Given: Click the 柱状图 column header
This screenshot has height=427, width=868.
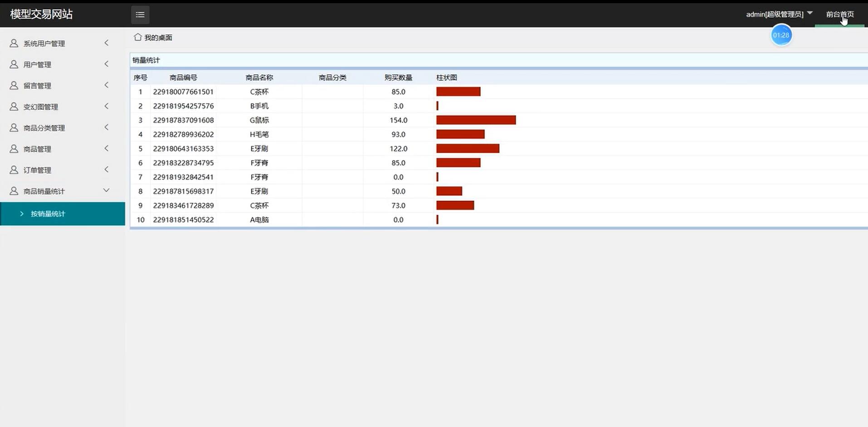Looking at the screenshot, I should pos(447,78).
